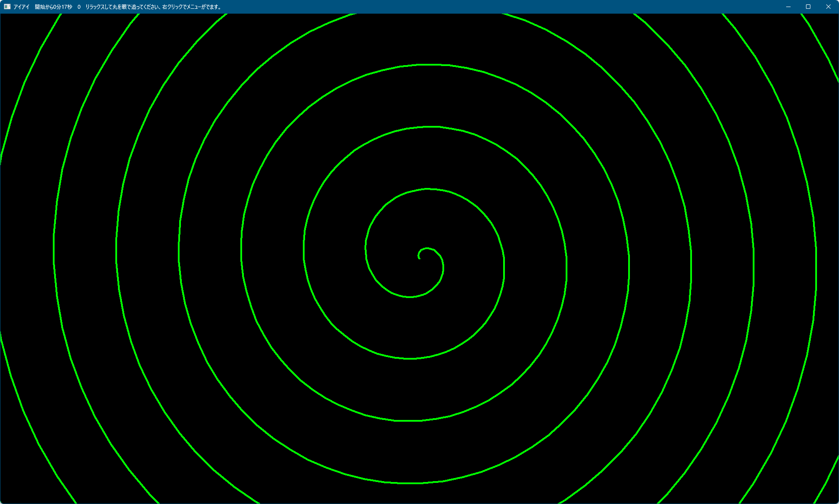Viewport: 839px width, 504px height.
Task: Click the bottommost point of the innermost spiral loop
Action: click(410, 297)
